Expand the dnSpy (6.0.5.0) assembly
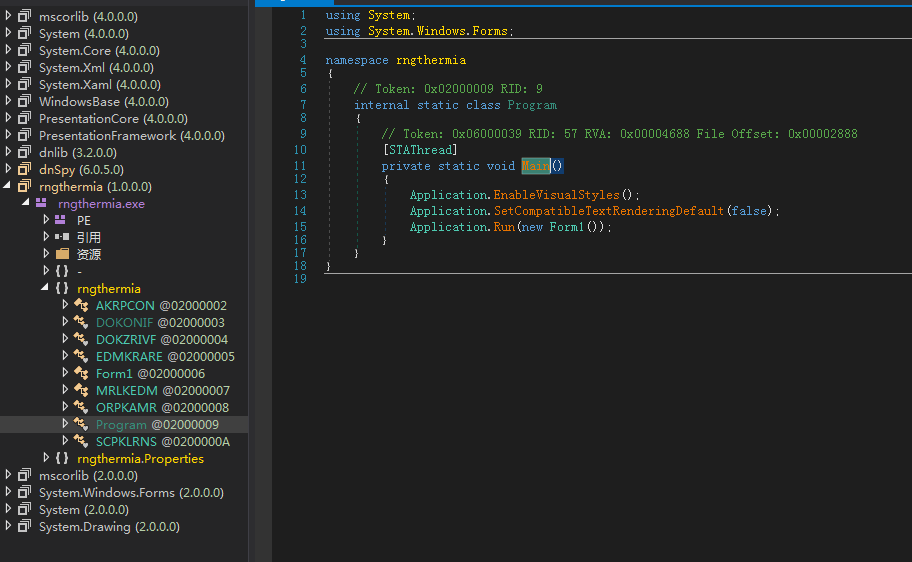 [x=8, y=169]
